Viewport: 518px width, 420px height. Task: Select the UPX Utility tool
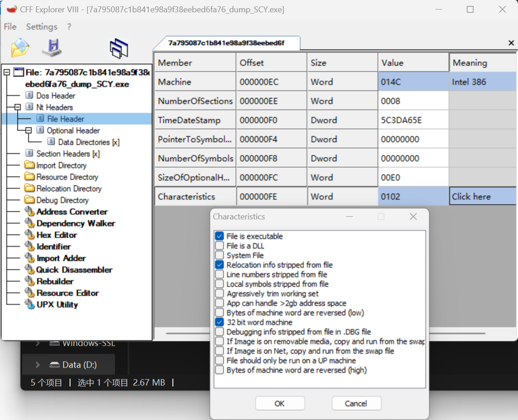point(57,304)
